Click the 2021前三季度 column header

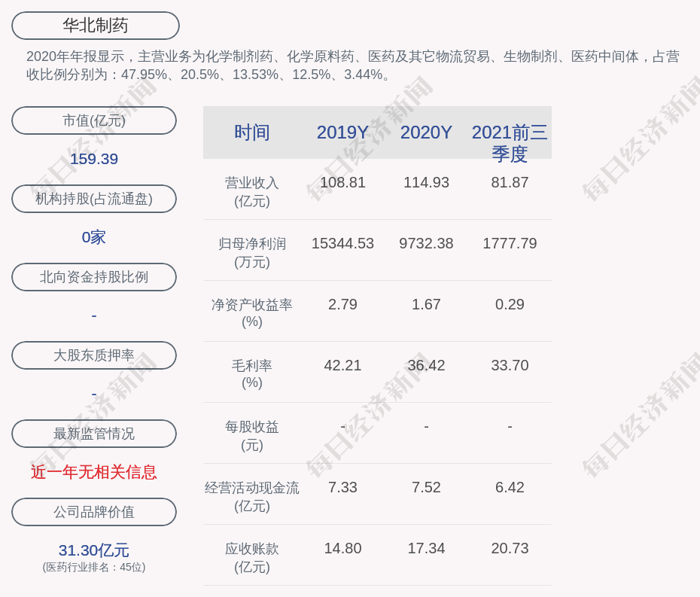tap(510, 142)
